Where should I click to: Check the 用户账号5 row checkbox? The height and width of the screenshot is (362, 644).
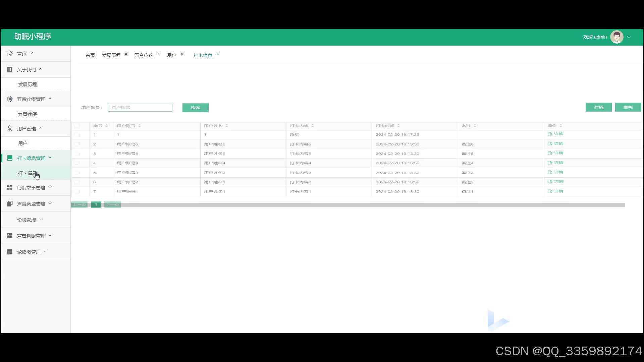pyautogui.click(x=77, y=154)
